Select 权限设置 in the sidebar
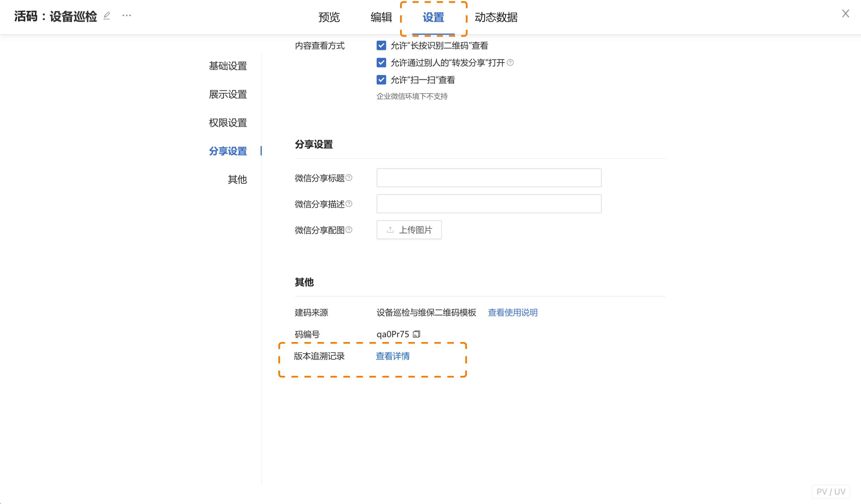 point(228,123)
